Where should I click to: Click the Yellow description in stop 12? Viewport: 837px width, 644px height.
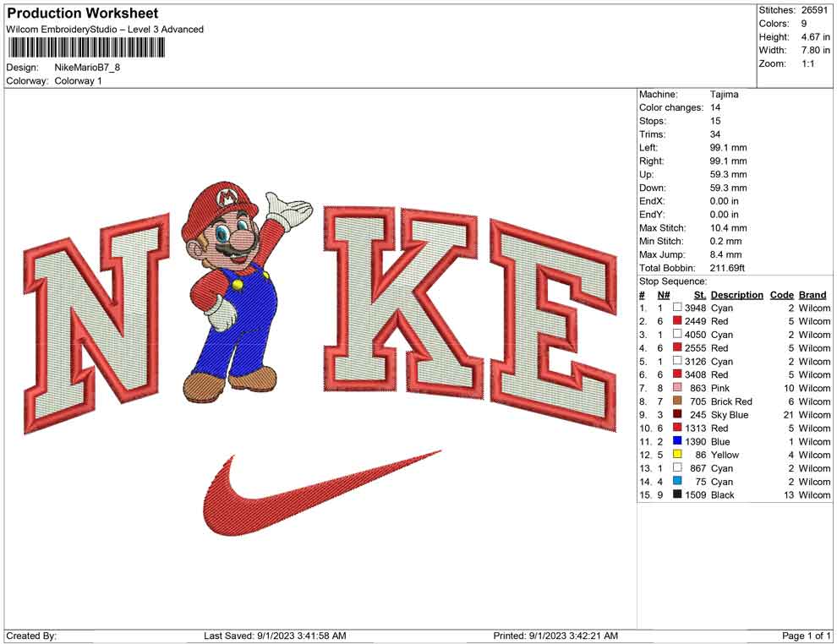[x=725, y=455]
